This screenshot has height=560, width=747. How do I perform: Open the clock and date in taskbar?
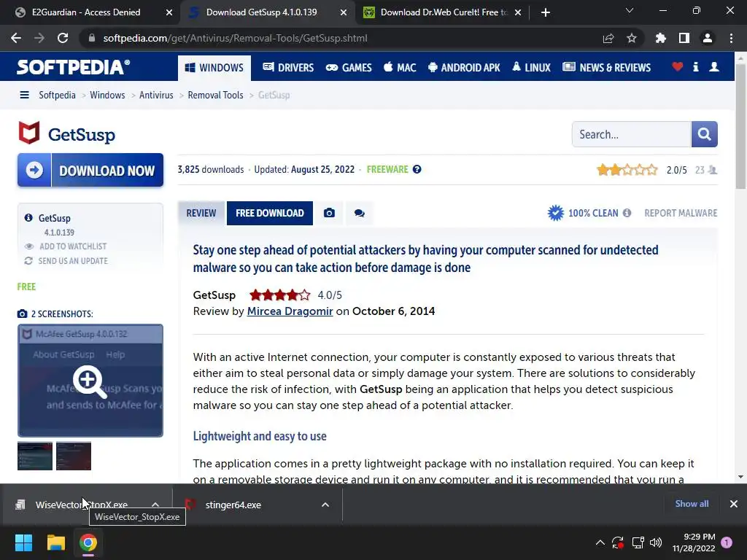coord(694,542)
